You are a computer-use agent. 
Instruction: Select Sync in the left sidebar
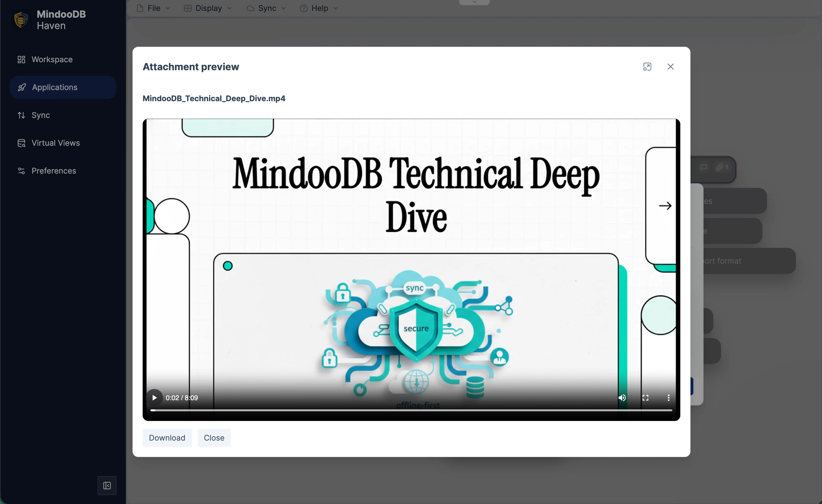pos(40,115)
